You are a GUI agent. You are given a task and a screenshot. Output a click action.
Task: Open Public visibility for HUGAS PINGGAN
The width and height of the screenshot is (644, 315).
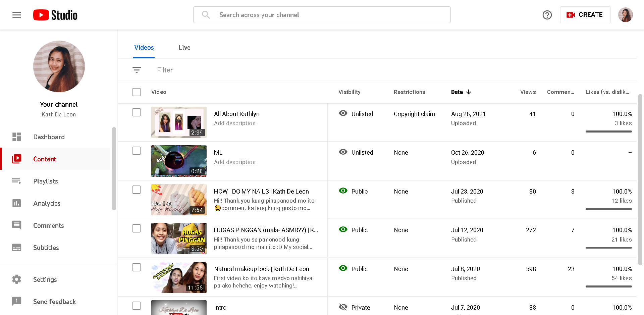pos(360,230)
